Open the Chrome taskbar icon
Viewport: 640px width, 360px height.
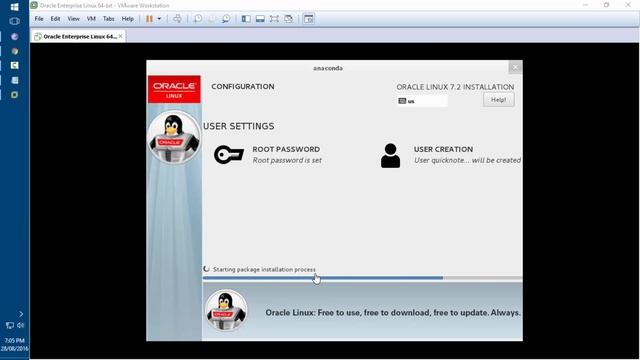(x=14, y=51)
